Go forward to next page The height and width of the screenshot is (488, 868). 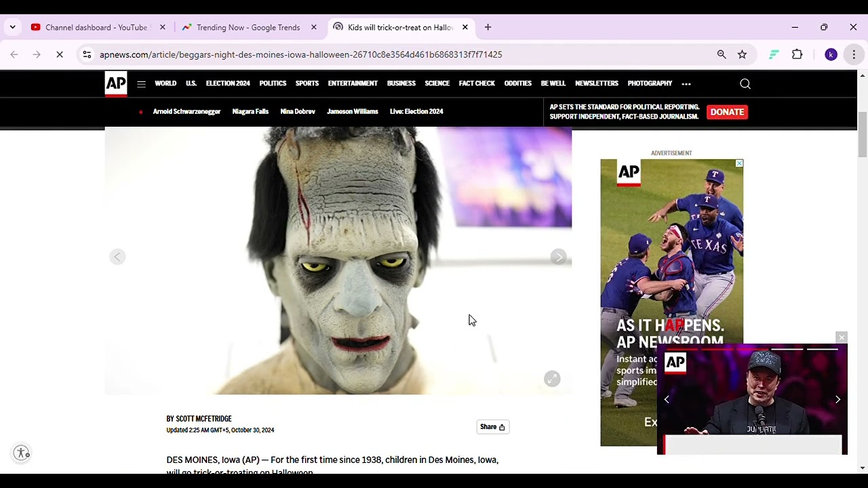click(37, 54)
